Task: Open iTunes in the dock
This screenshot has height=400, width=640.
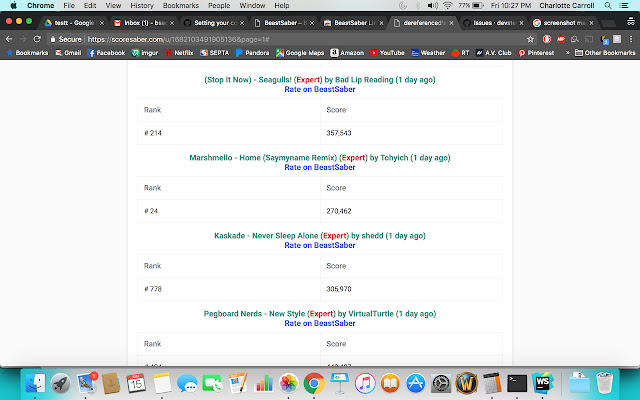Action: pyautogui.click(x=365, y=383)
